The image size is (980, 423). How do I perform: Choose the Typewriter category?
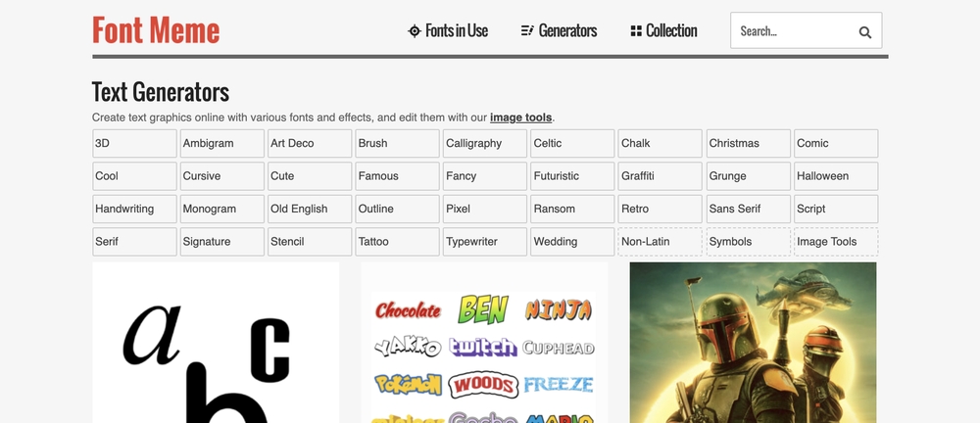click(485, 242)
